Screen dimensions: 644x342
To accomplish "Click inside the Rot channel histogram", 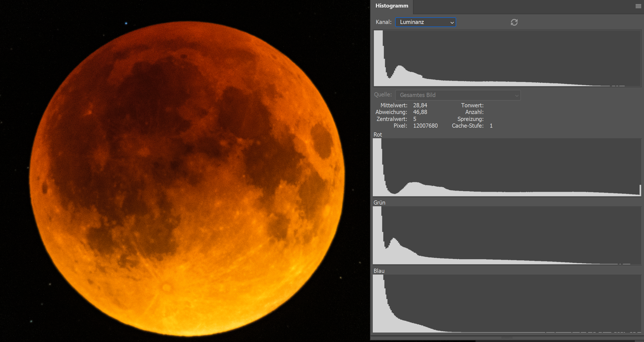I will tap(507, 167).
